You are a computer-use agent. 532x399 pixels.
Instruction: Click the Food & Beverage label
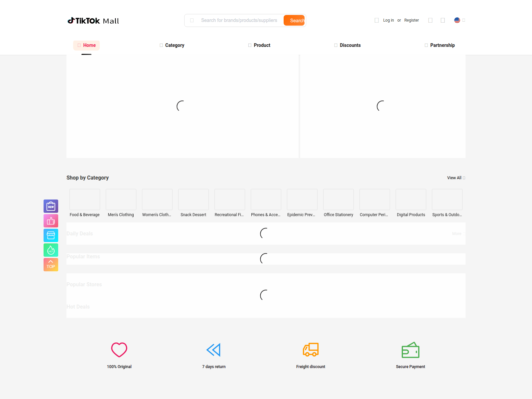pos(85,215)
